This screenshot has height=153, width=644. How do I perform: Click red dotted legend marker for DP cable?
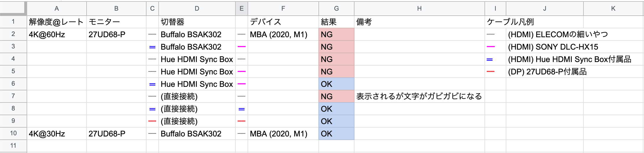pyautogui.click(x=491, y=72)
